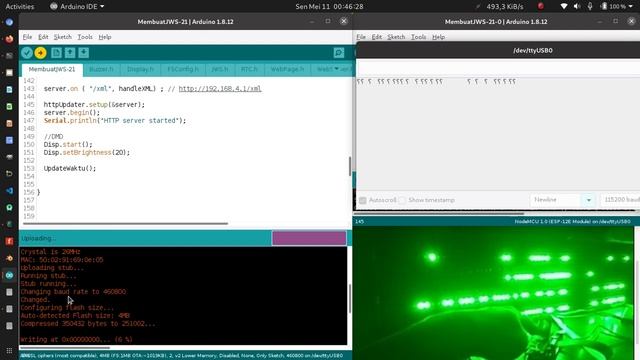This screenshot has height=360, width=640.
Task: Click the microphone icon in top bar
Action: point(590,6)
